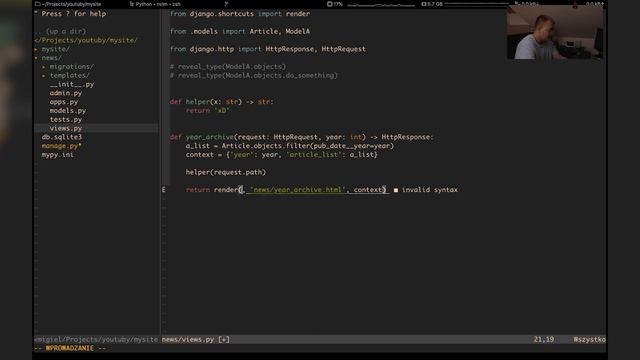Image resolution: width=640 pixels, height=360 pixels.
Task: Open tests.py in file tree
Action: pyautogui.click(x=66, y=120)
